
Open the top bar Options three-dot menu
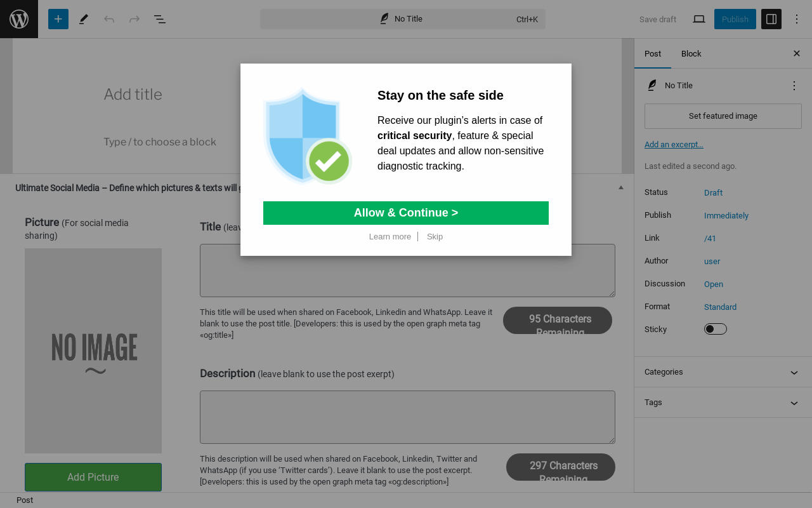[x=797, y=19]
